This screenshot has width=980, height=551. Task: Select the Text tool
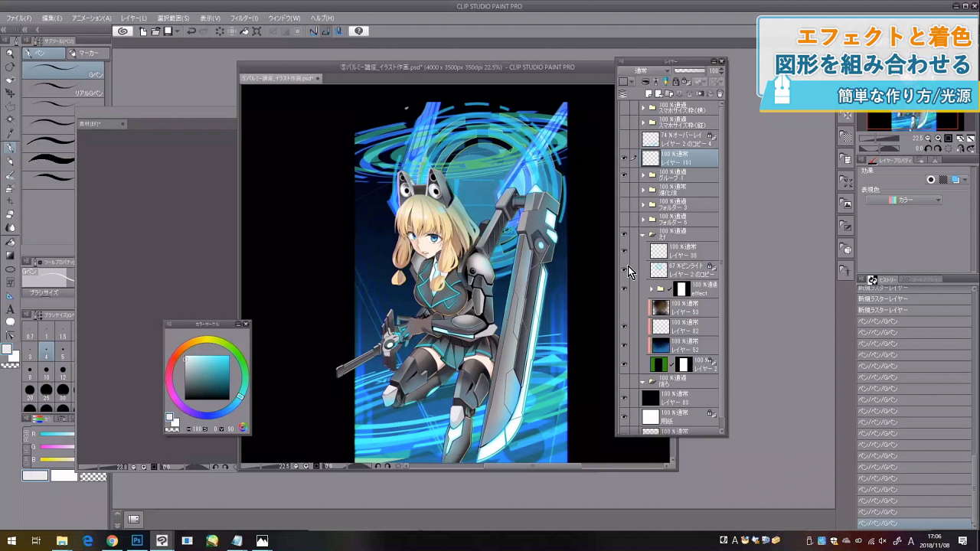[x=10, y=309]
